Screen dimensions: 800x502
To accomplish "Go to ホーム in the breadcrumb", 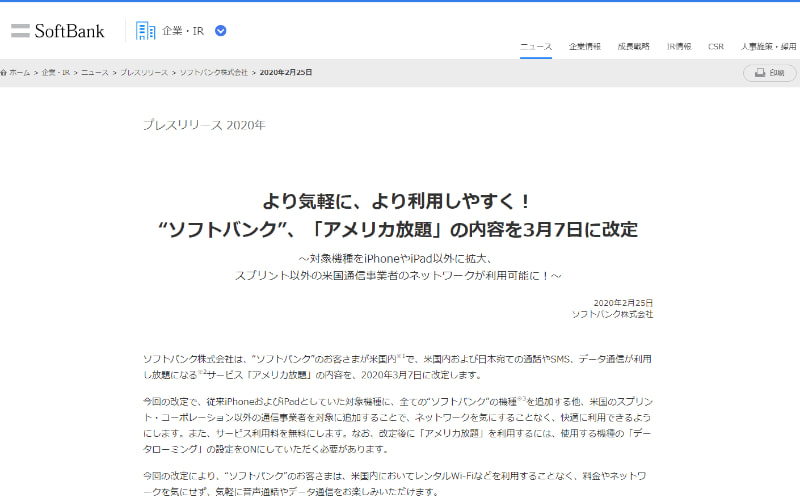I will click(x=19, y=73).
